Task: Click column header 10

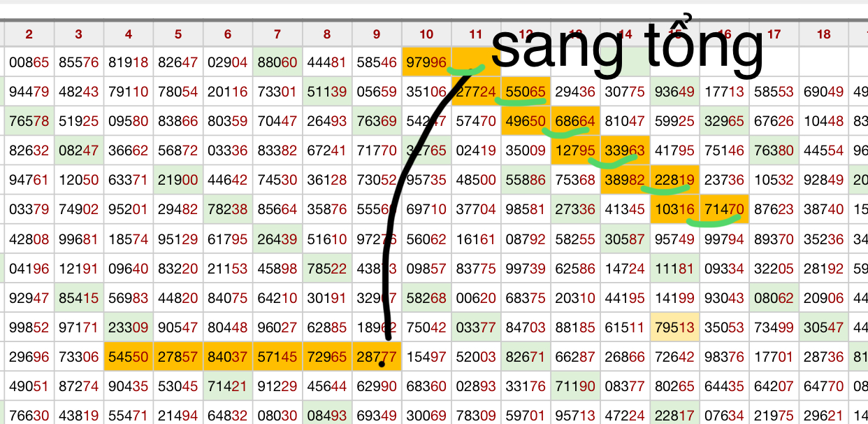Action: pos(426,34)
